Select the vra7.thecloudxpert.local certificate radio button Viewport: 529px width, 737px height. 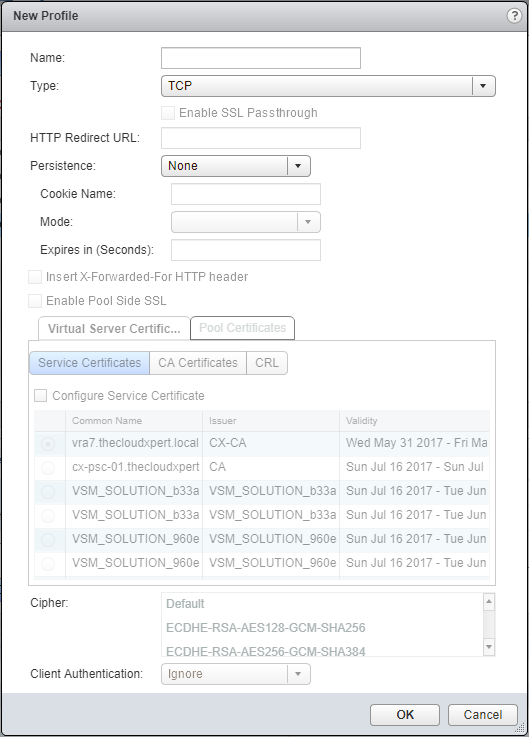[48, 443]
